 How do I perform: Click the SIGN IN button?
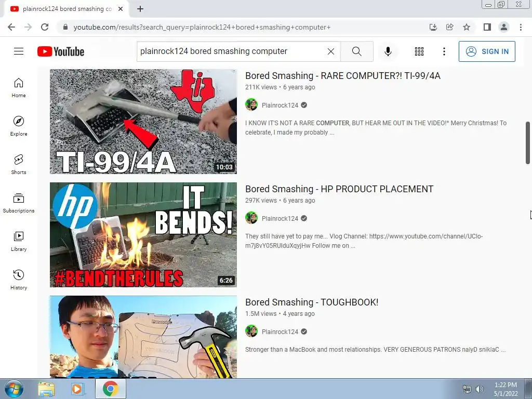(x=487, y=51)
